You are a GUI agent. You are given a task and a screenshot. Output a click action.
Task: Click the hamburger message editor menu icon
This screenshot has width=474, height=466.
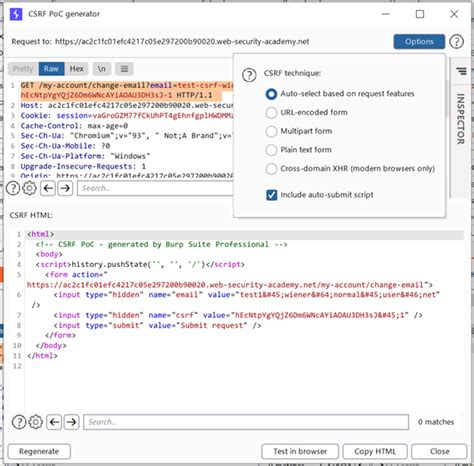[124, 69]
